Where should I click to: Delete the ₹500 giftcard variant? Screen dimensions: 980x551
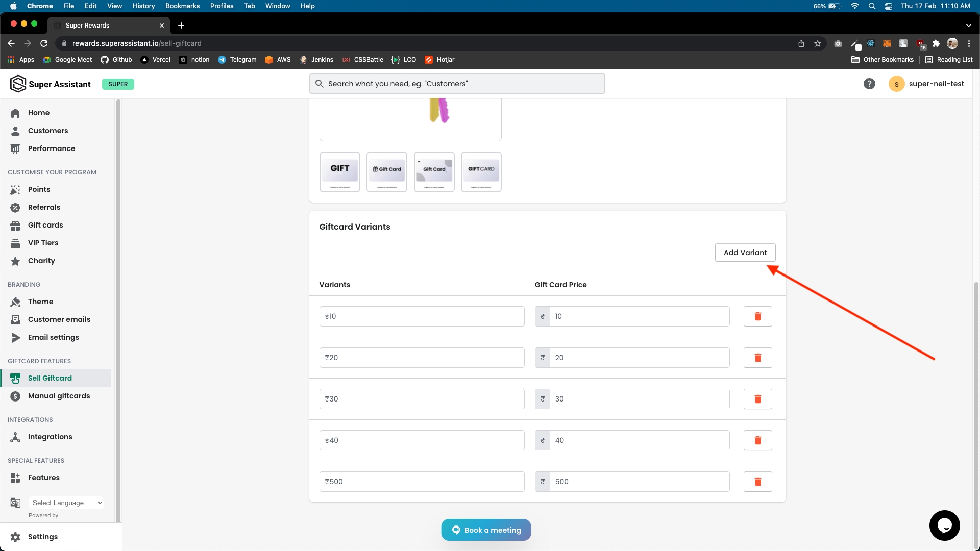[757, 482]
